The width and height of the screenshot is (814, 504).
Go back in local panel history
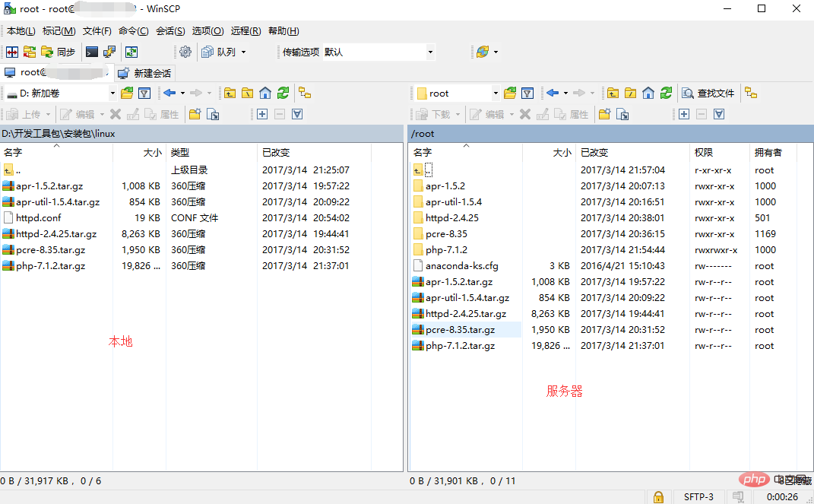[169, 93]
